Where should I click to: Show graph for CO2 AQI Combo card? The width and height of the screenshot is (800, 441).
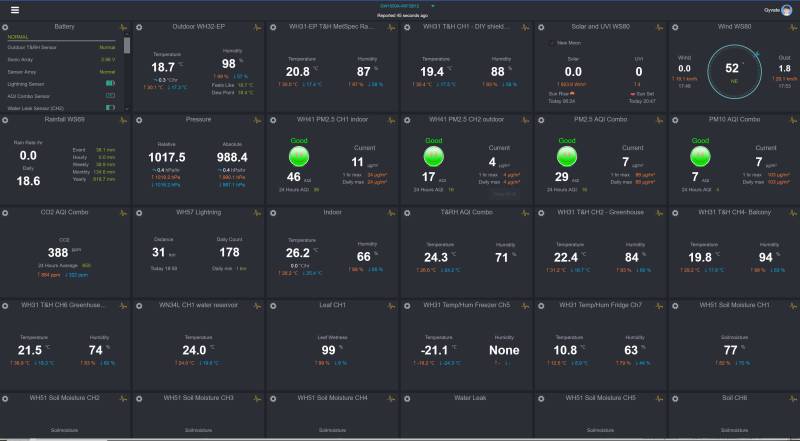pyautogui.click(x=123, y=213)
